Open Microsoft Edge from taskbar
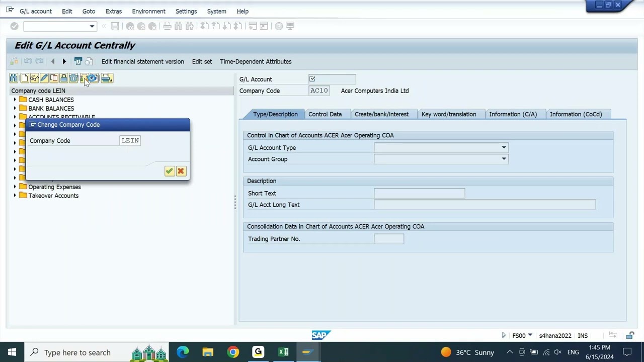This screenshot has width=644, height=362. pos(182,352)
